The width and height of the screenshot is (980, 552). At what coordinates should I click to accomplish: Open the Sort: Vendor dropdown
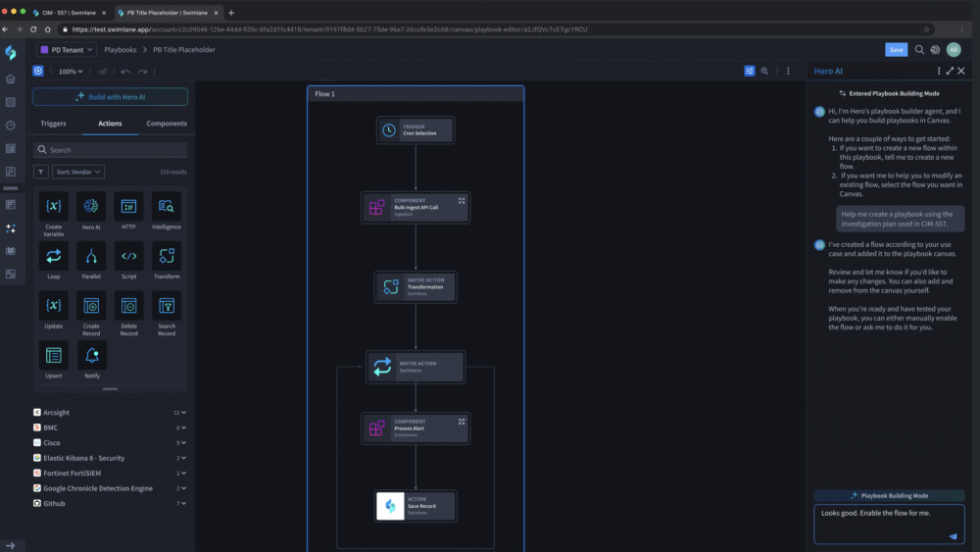[78, 172]
